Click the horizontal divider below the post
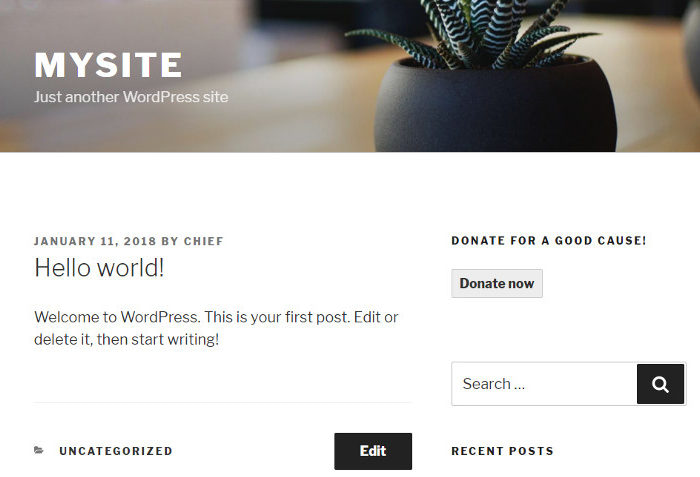700x477 pixels. (x=223, y=402)
